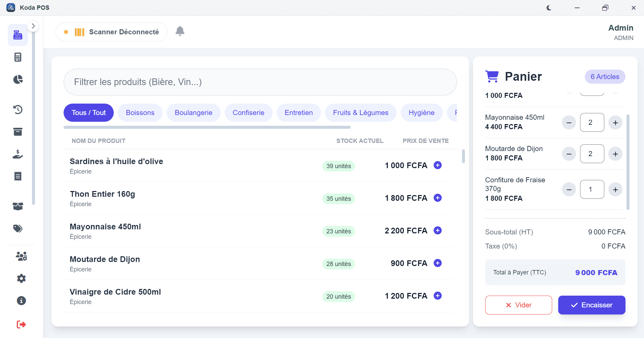Screen dimensions: 644x338
Task: Select the Tous / Tout category
Action: pyautogui.click(x=88, y=113)
